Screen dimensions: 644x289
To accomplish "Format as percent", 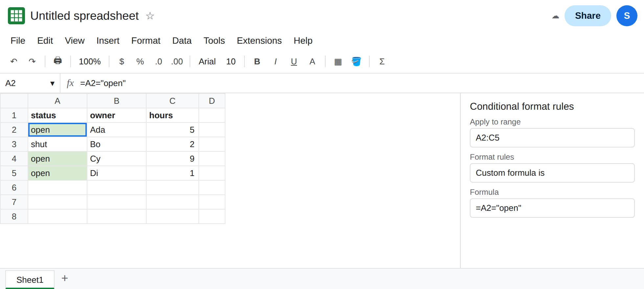I will pyautogui.click(x=140, y=61).
